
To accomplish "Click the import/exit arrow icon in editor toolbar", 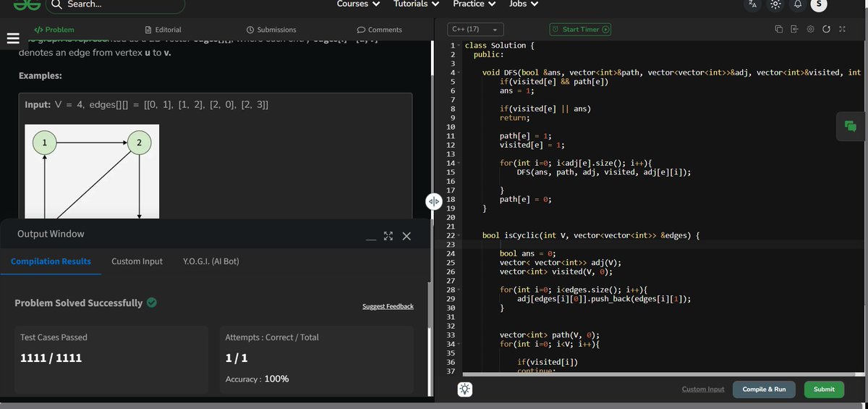I will coord(794,29).
